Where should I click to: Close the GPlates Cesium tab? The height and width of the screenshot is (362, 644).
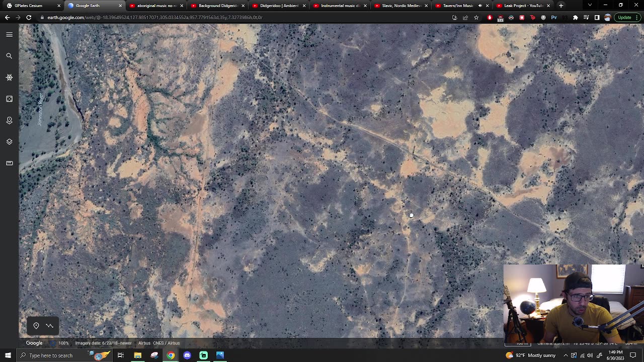[x=59, y=6]
